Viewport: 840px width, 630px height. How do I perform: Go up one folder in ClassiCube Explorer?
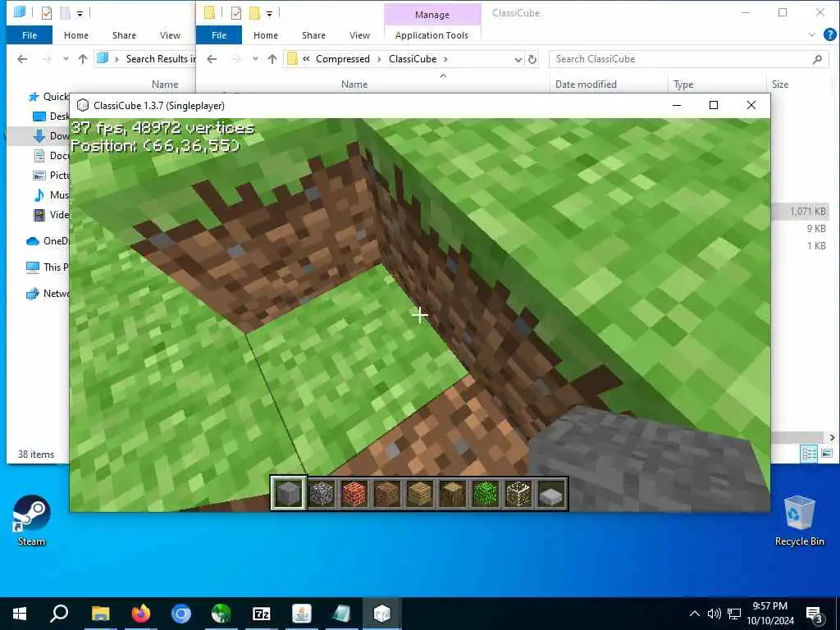[272, 59]
